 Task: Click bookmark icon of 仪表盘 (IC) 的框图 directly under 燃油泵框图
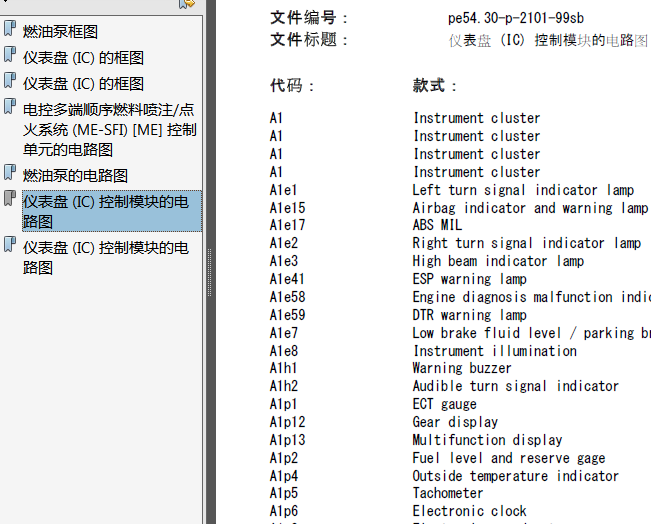(10, 54)
